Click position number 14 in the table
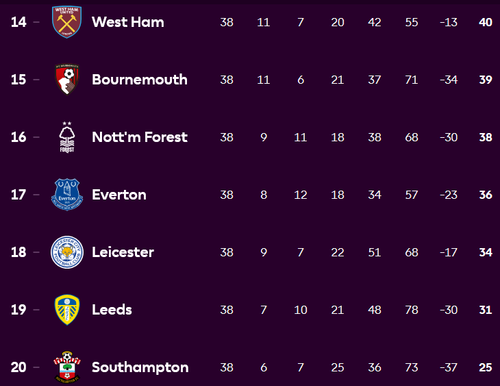 18,22
